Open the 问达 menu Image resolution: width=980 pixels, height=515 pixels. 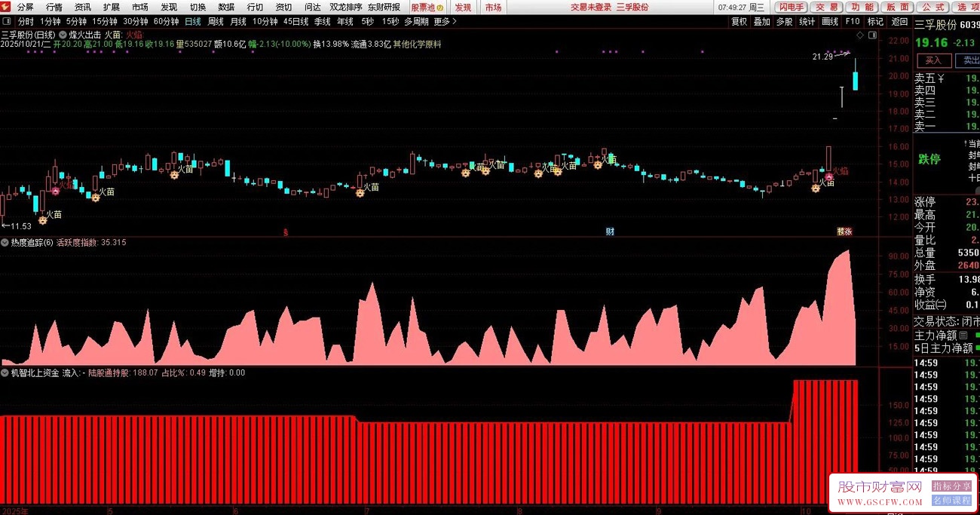[312, 7]
